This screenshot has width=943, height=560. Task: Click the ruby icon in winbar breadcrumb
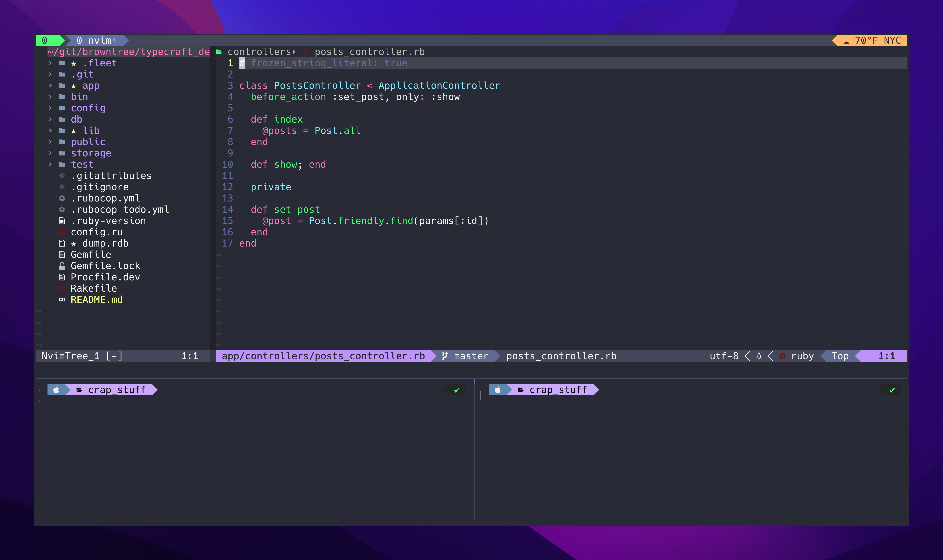click(x=306, y=52)
